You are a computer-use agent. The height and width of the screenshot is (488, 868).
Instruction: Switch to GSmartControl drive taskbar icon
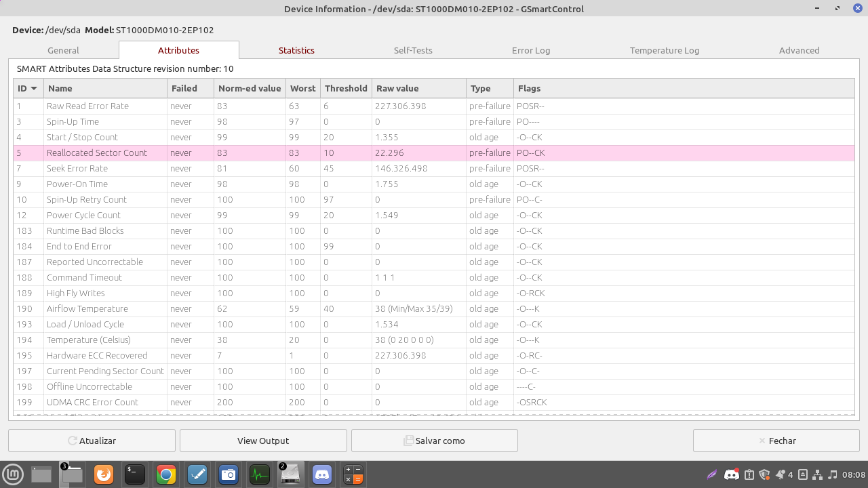tap(291, 474)
